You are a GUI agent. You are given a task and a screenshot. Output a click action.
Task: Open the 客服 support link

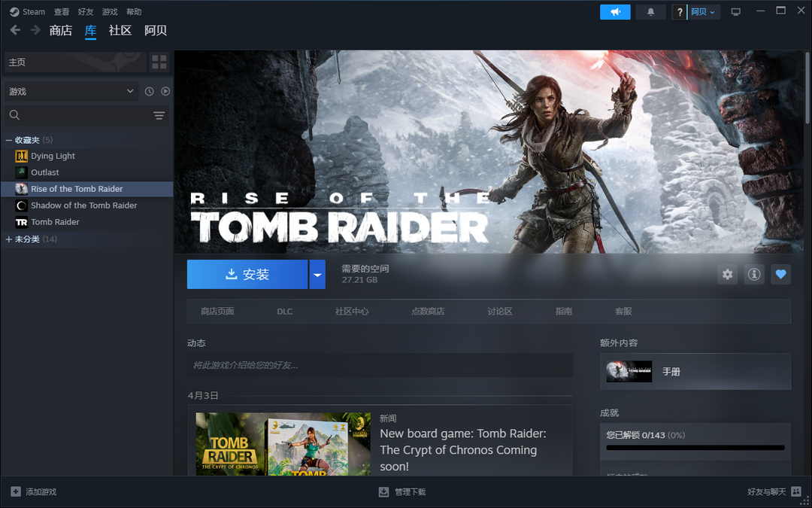click(623, 312)
